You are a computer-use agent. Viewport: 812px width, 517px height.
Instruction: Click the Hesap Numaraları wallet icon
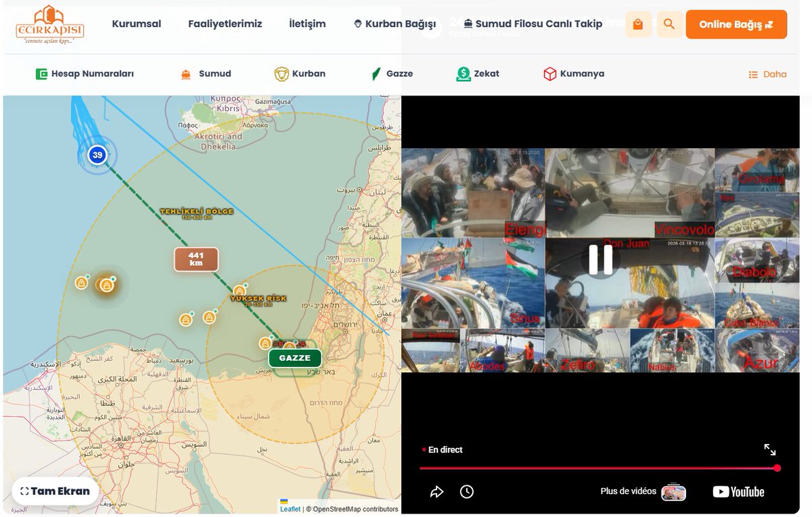pos(42,74)
